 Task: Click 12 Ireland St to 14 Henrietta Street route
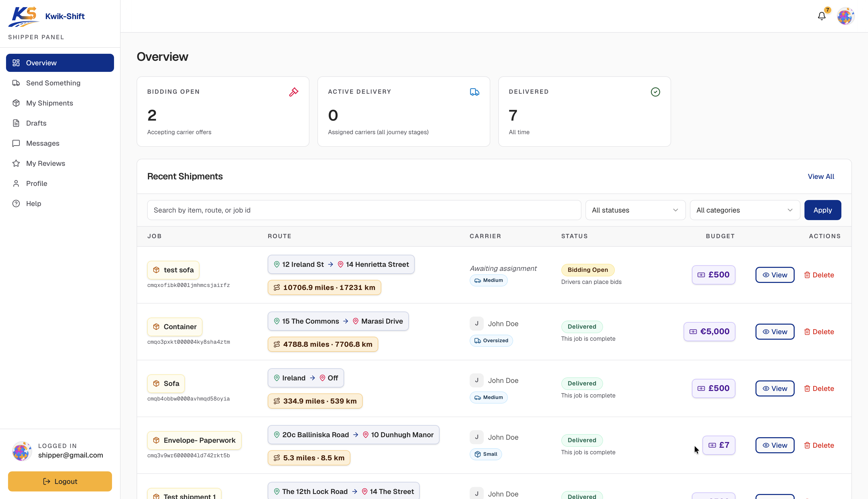(341, 265)
